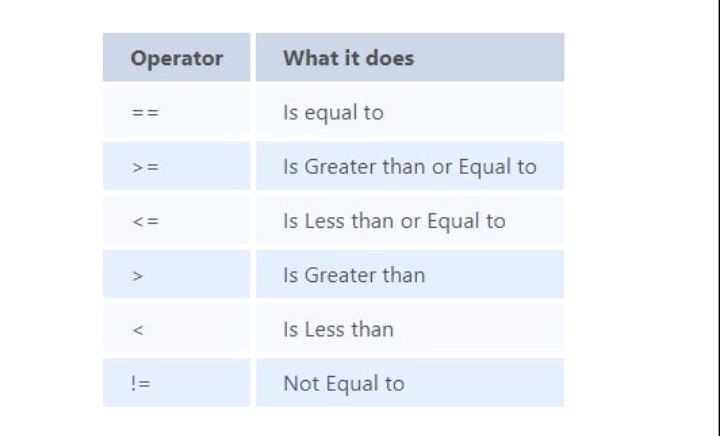The width and height of the screenshot is (720, 436).
Task: Click 'Less' in 'Is Less than or Equal to'
Action: coord(326,221)
